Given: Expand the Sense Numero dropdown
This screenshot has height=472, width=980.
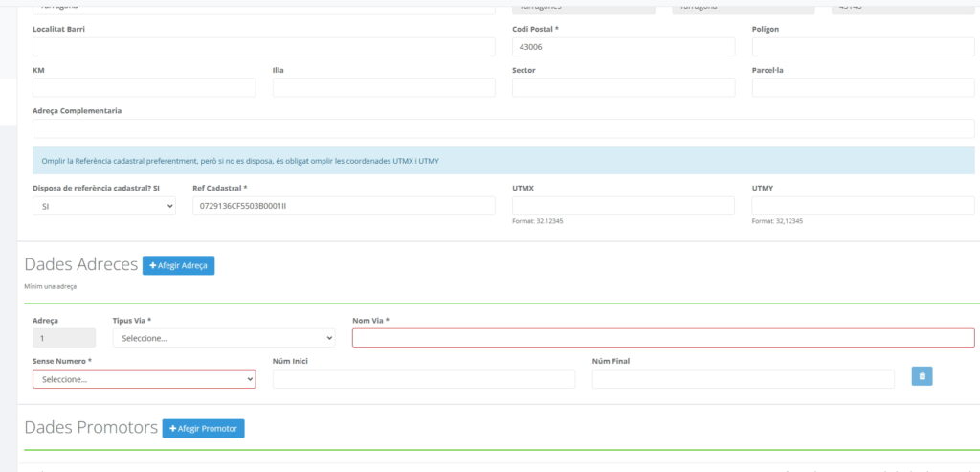Looking at the screenshot, I should tap(144, 379).
